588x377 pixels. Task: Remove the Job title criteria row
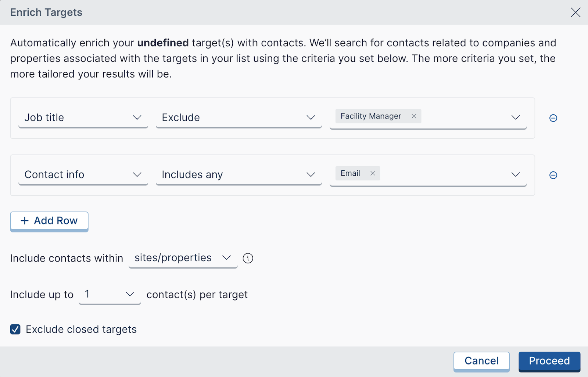point(553,118)
